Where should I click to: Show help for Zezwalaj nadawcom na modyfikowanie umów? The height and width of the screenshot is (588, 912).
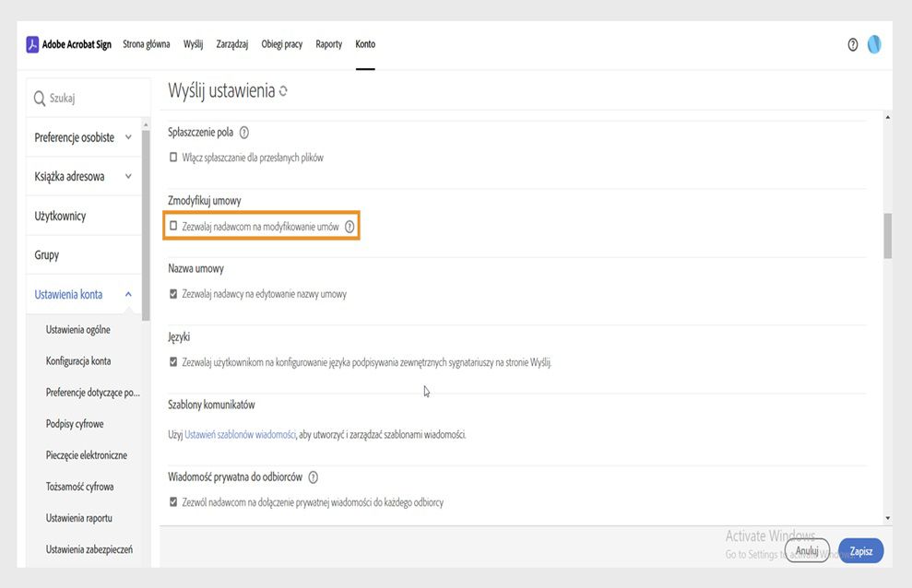(349, 226)
